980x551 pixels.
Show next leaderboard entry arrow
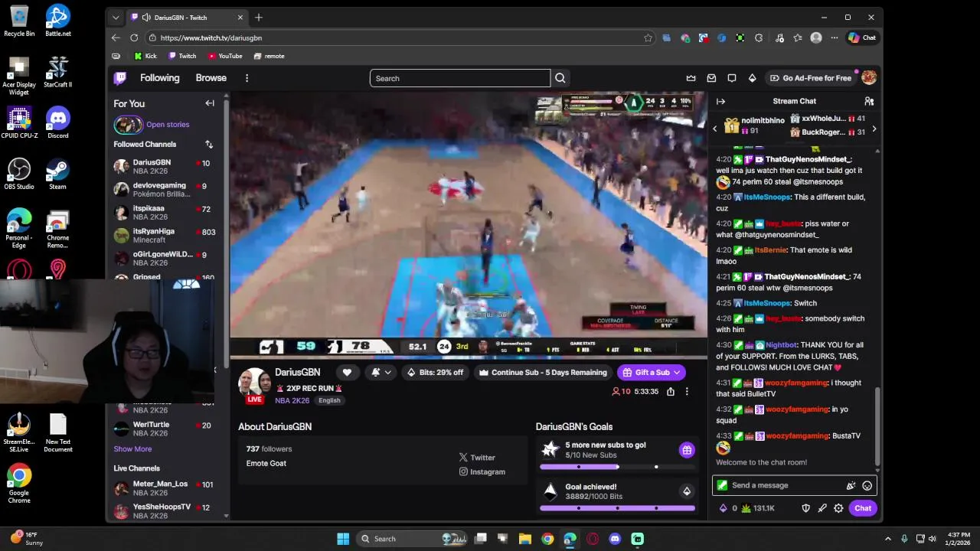point(874,129)
